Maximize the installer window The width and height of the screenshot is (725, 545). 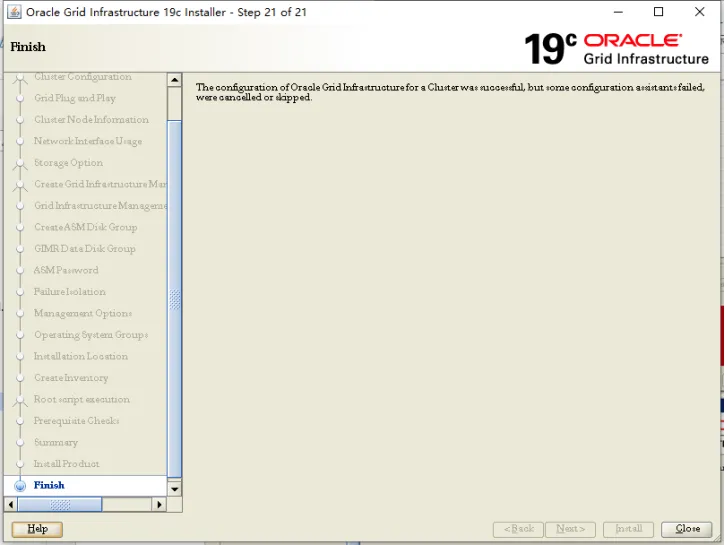[x=658, y=12]
